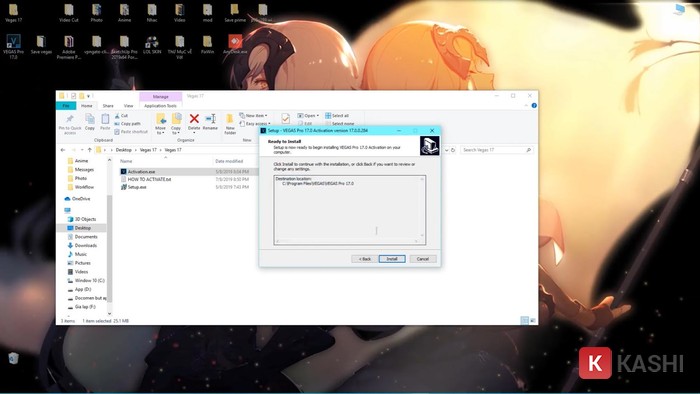Viewport: 700px width, 394px height.
Task: Switch to the Home ribbon tab
Action: [87, 106]
